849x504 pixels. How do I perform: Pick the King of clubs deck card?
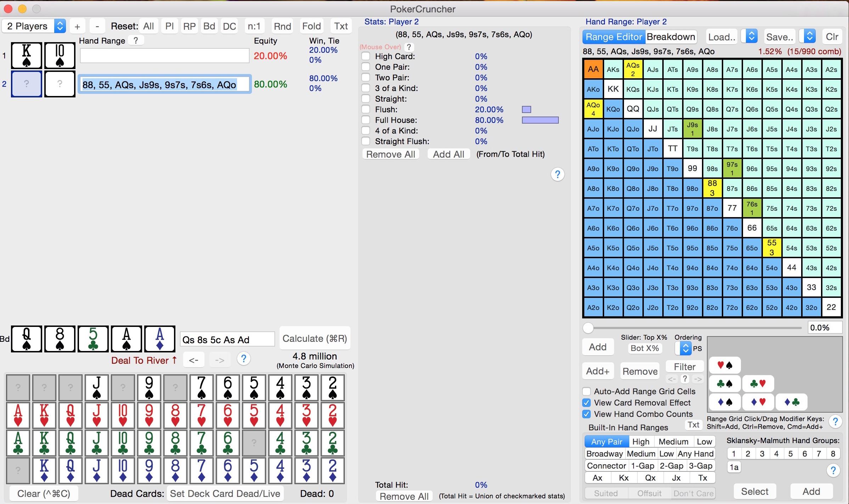44,443
